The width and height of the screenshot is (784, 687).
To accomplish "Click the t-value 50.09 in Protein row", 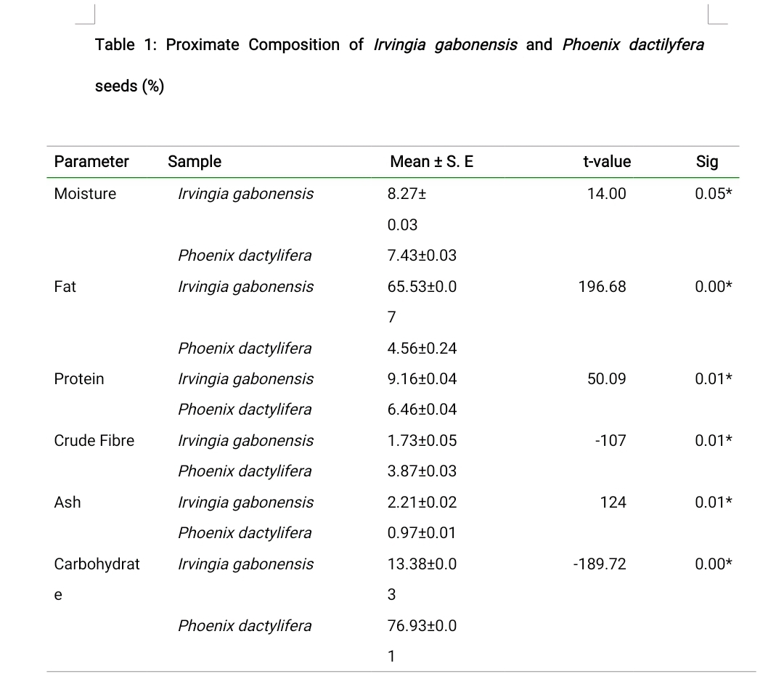I will coord(606,379).
